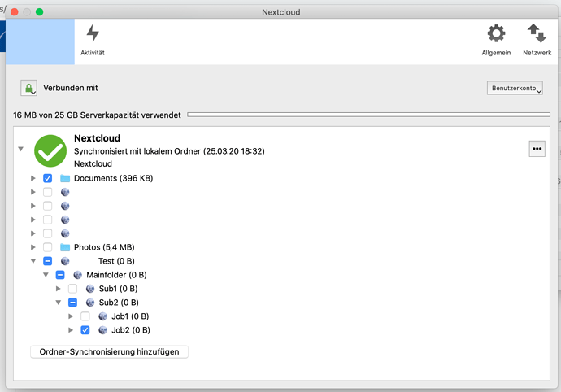Open the Benutzerkonto dropdown
This screenshot has width=561, height=392.
[515, 88]
